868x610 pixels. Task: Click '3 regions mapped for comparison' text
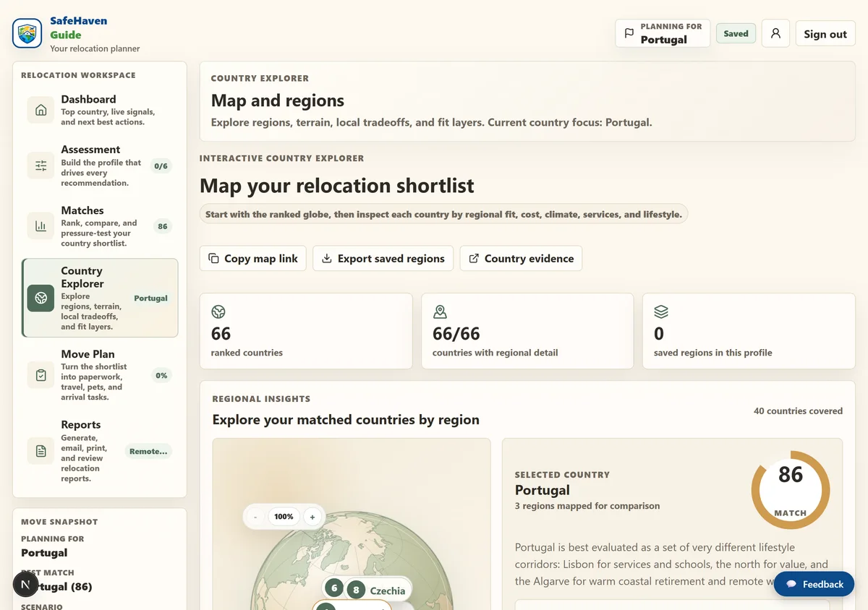pyautogui.click(x=587, y=506)
